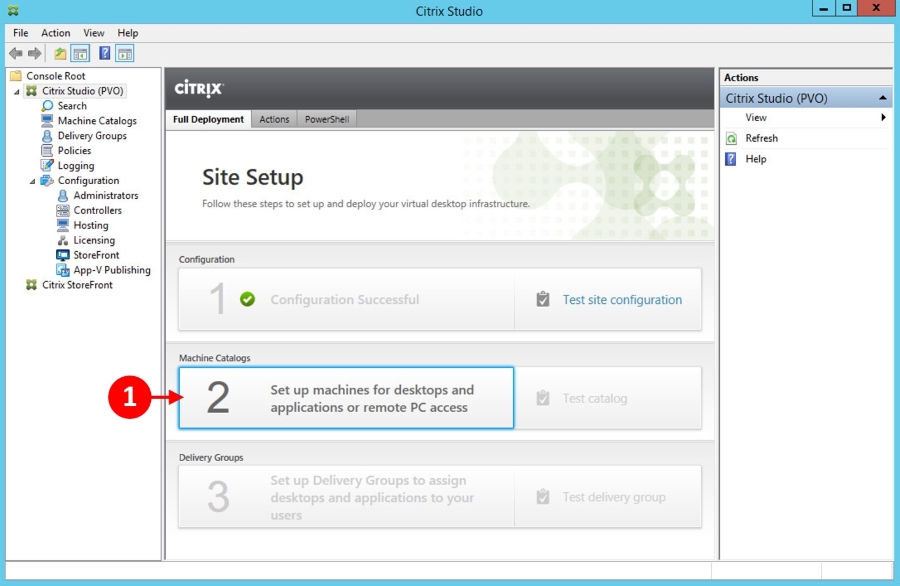The width and height of the screenshot is (900, 586).
Task: Click the Licensing icon in tree
Action: (63, 240)
